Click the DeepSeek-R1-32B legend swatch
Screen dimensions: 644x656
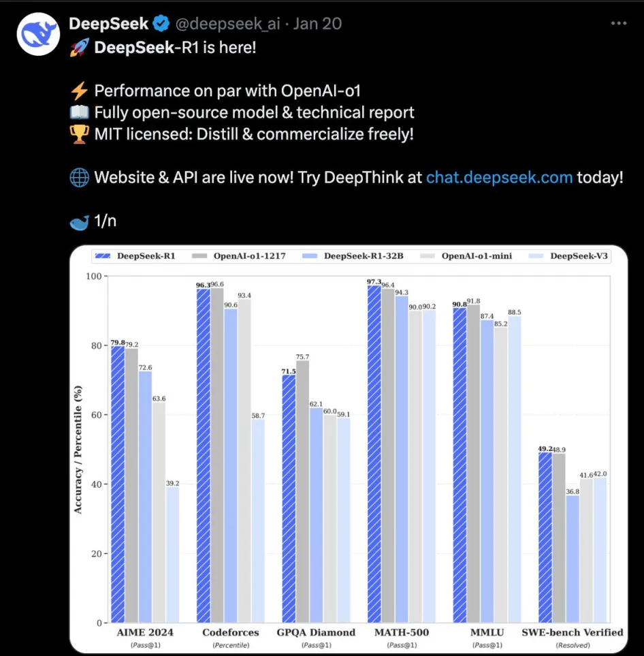[x=308, y=256]
